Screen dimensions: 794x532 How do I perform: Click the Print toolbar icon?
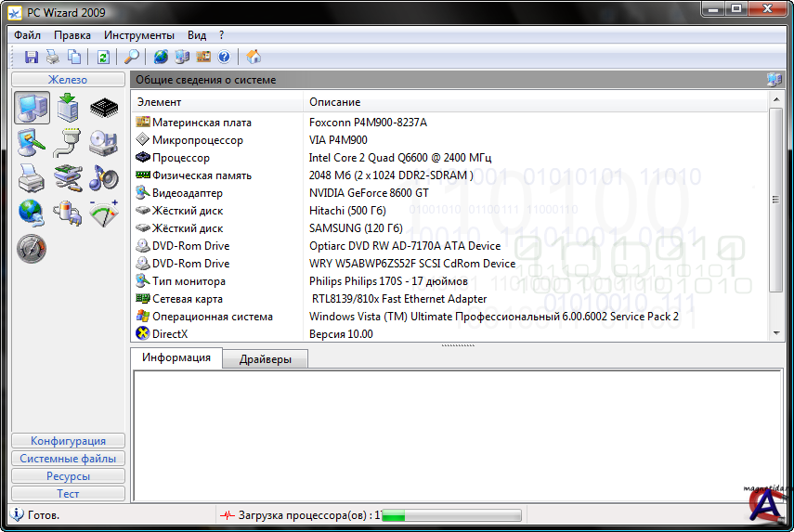click(53, 57)
